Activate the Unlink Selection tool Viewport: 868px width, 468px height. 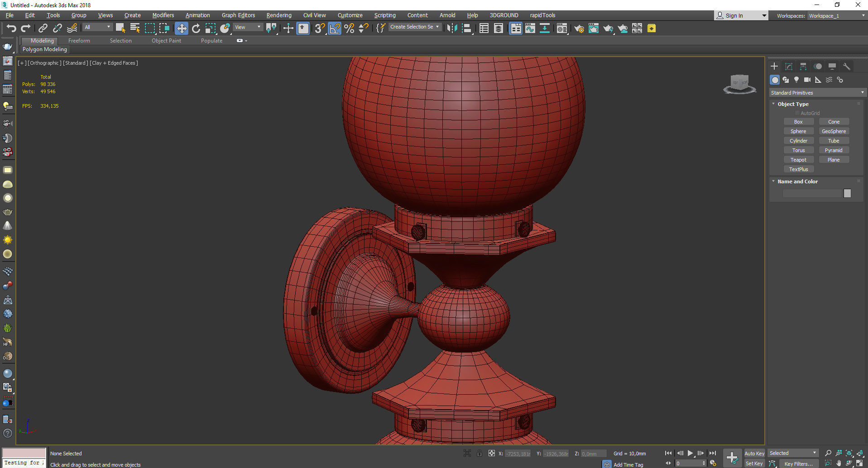[x=58, y=28]
